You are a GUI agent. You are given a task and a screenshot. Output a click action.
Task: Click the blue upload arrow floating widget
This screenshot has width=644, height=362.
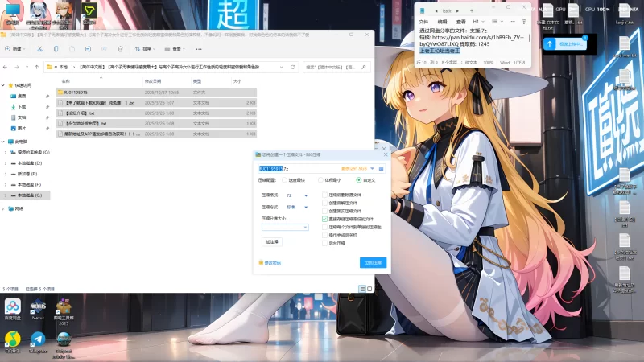pyautogui.click(x=550, y=45)
